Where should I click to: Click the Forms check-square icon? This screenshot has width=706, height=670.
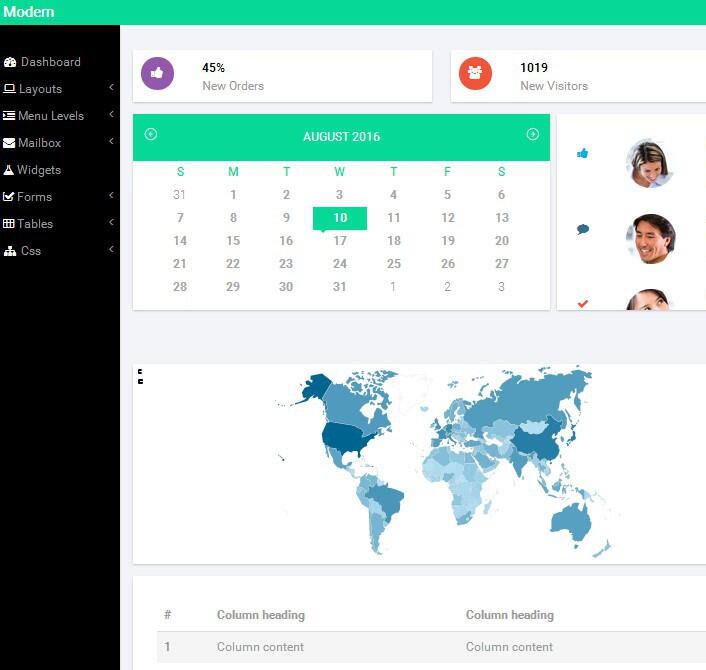point(9,197)
